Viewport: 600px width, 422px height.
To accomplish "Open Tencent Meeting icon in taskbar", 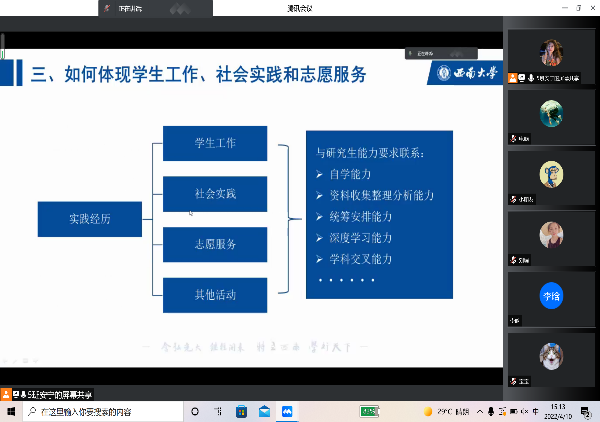I will [x=286, y=411].
